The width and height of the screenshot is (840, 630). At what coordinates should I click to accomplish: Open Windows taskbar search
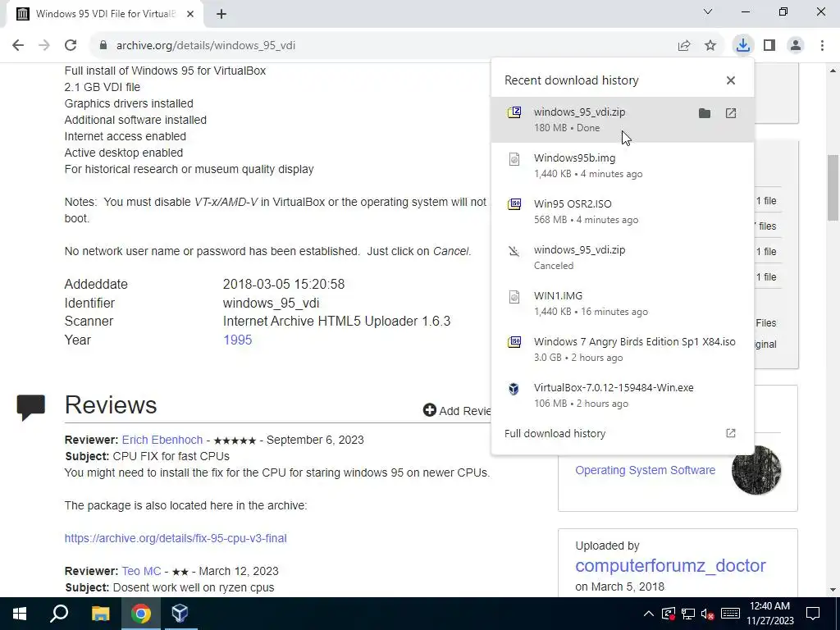pos(59,614)
